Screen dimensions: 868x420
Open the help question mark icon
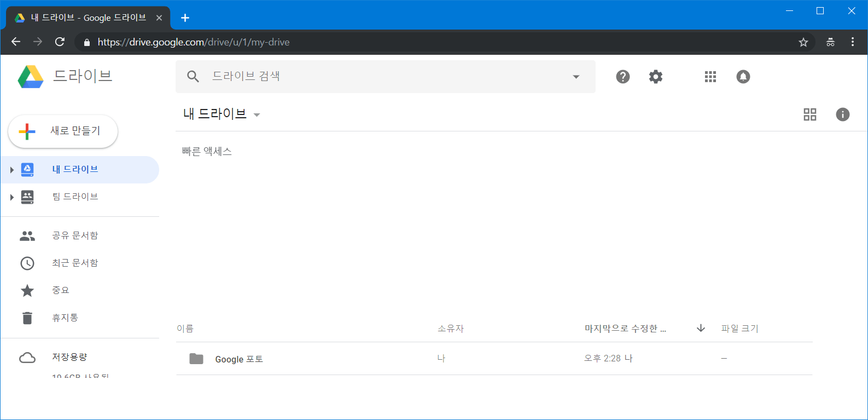(x=622, y=77)
